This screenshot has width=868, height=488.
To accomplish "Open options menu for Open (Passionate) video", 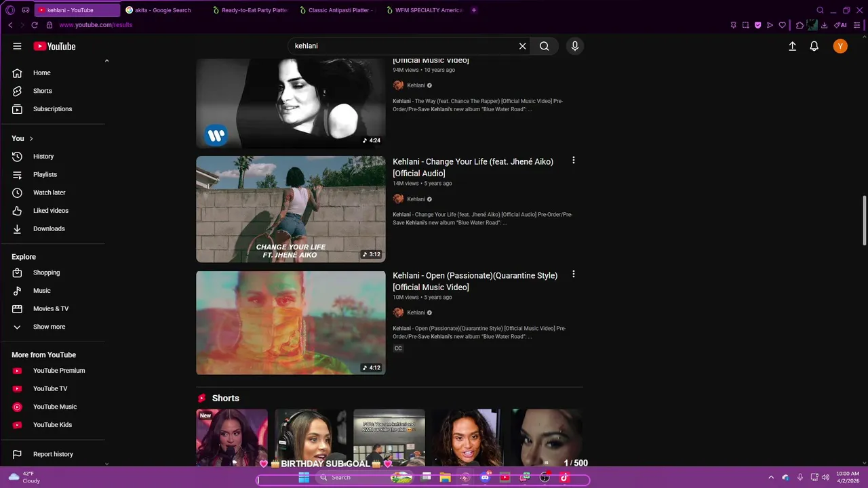I will 573,274.
